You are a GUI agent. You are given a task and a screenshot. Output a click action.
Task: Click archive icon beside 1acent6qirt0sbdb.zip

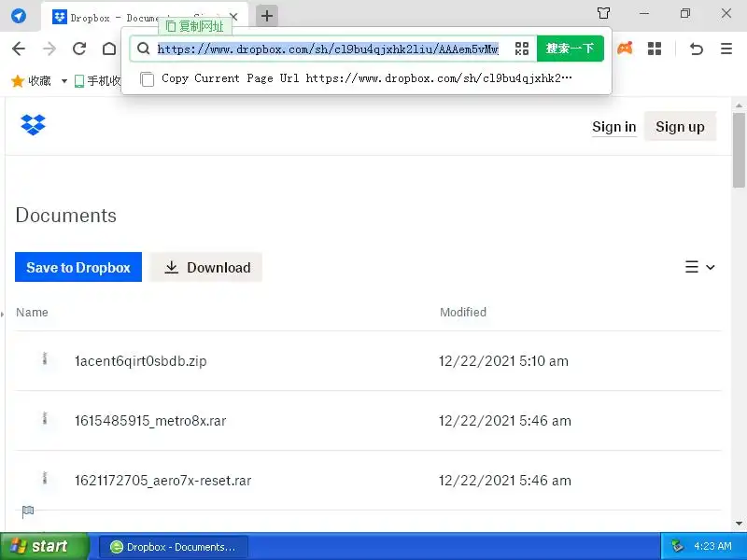point(45,358)
